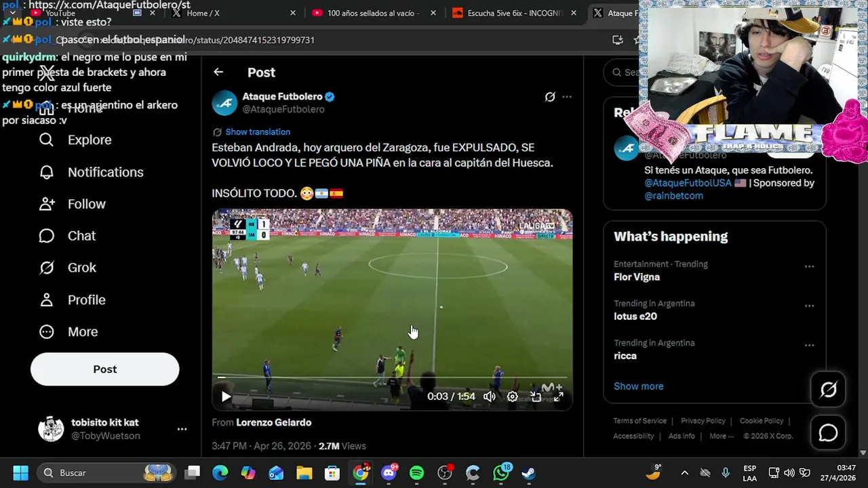Click the Grok icon on the post header
The height and width of the screenshot is (488, 868).
pyautogui.click(x=550, y=97)
